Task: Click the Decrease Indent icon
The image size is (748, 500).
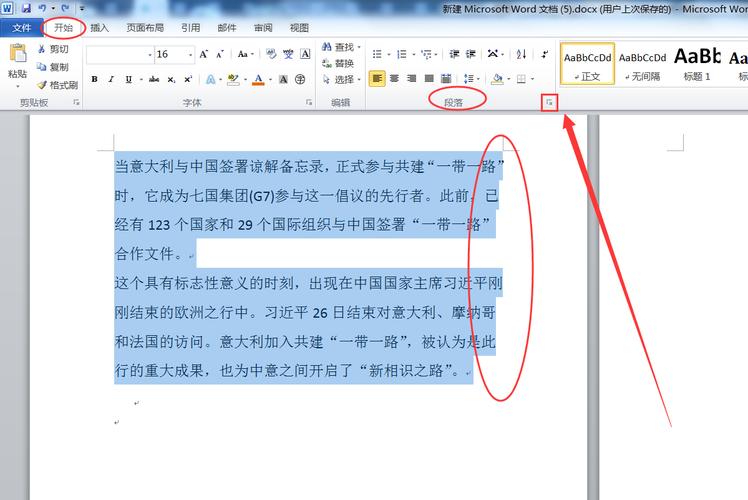Action: pos(454,54)
